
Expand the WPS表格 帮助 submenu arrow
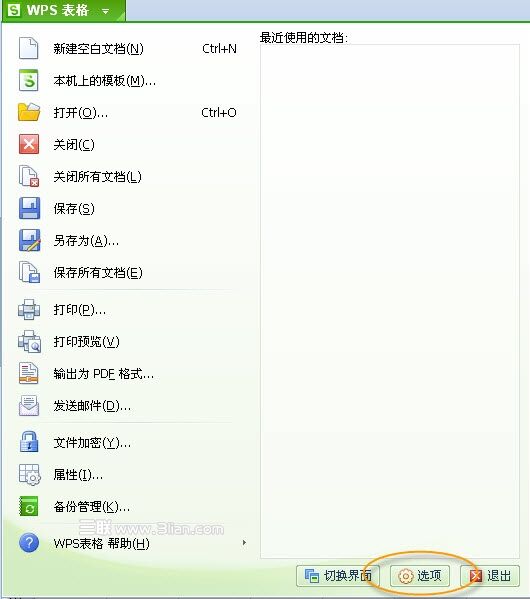coord(244,542)
